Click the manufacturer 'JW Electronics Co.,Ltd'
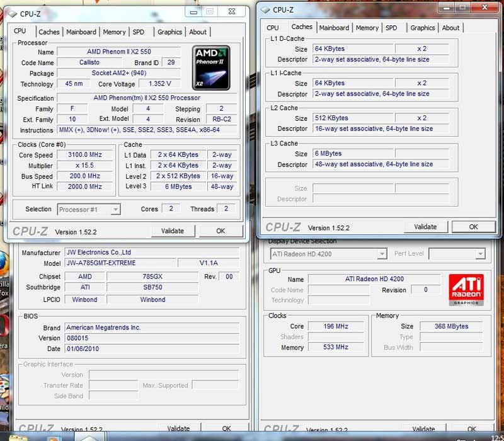The width and height of the screenshot is (504, 441). coord(152,253)
